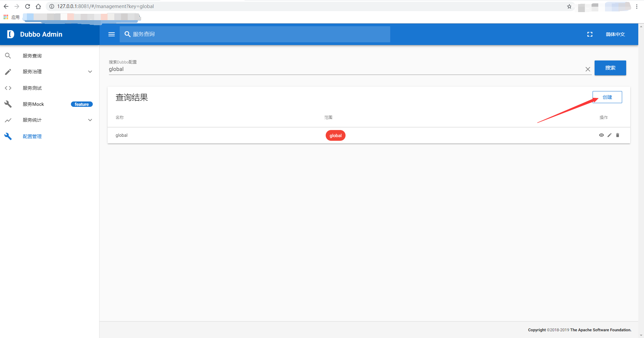Edit the global config with pencil icon

tap(609, 135)
